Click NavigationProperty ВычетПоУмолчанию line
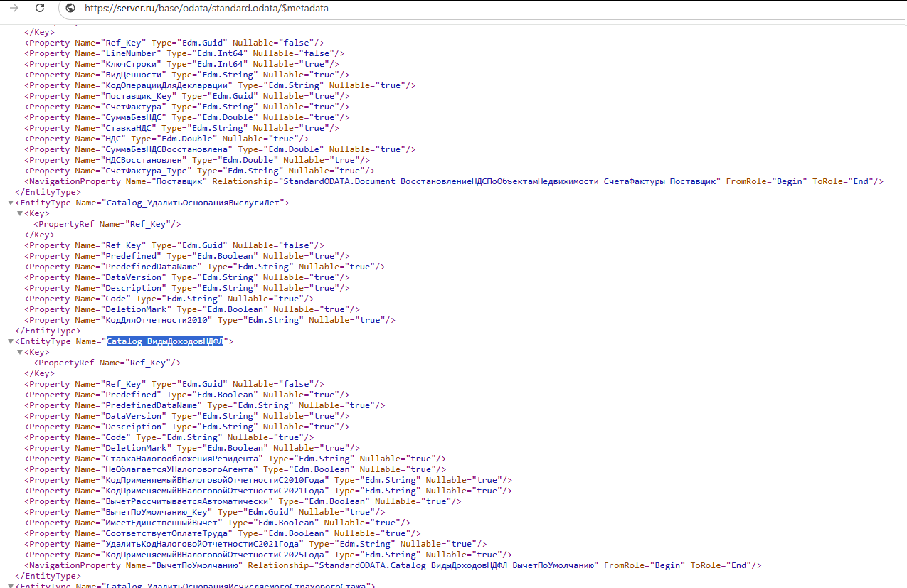 (393, 565)
